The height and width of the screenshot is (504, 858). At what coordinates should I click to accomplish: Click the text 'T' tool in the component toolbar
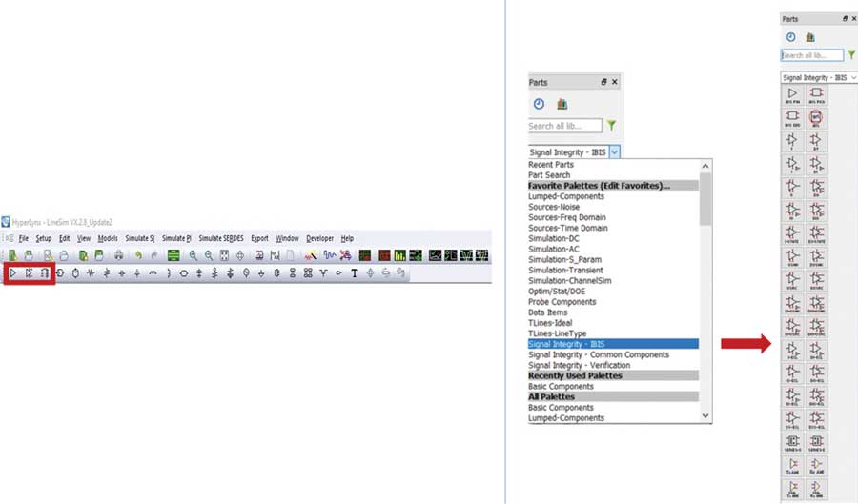(355, 273)
